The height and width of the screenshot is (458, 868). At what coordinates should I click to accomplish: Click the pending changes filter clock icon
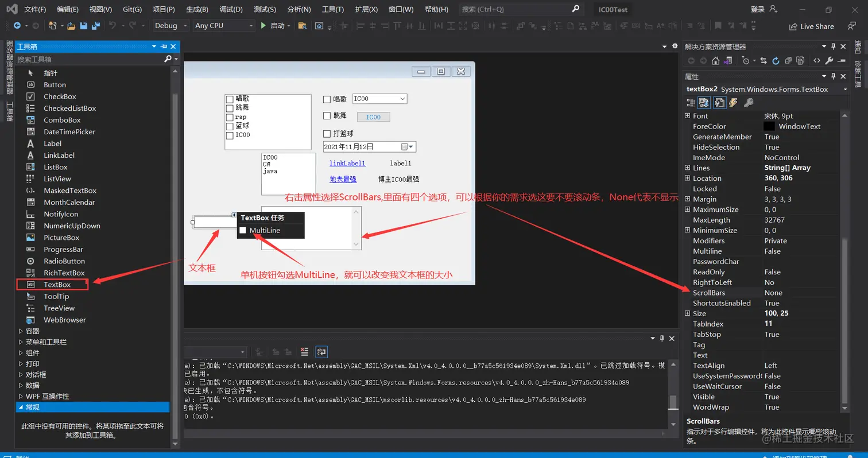(746, 60)
